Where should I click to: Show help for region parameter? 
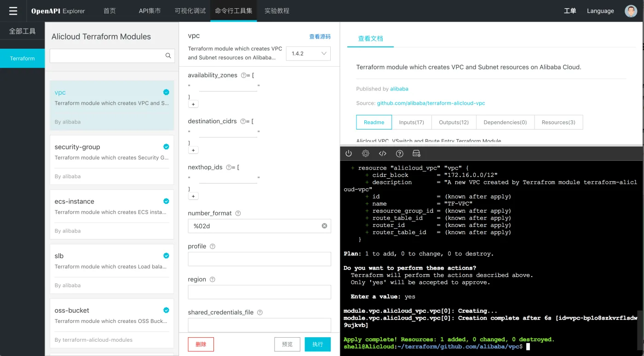pos(212,279)
